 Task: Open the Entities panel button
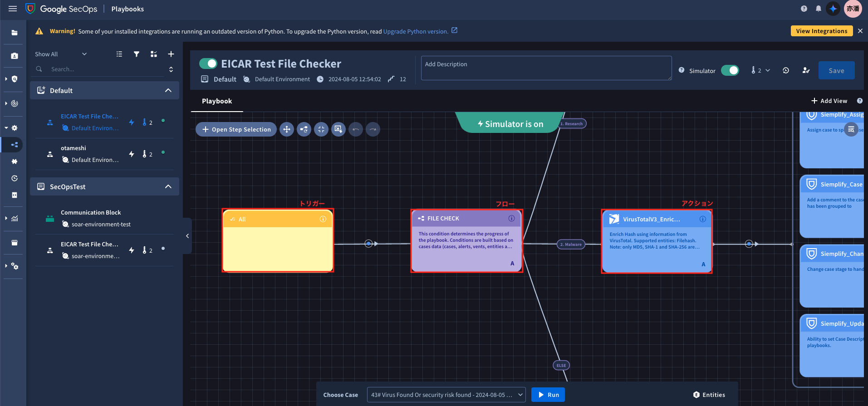pos(709,395)
